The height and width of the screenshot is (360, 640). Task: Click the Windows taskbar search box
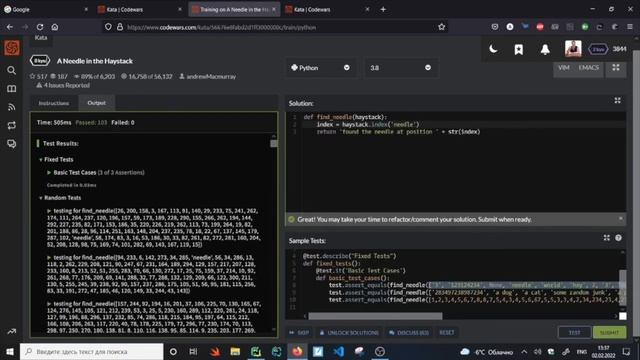coord(91,351)
